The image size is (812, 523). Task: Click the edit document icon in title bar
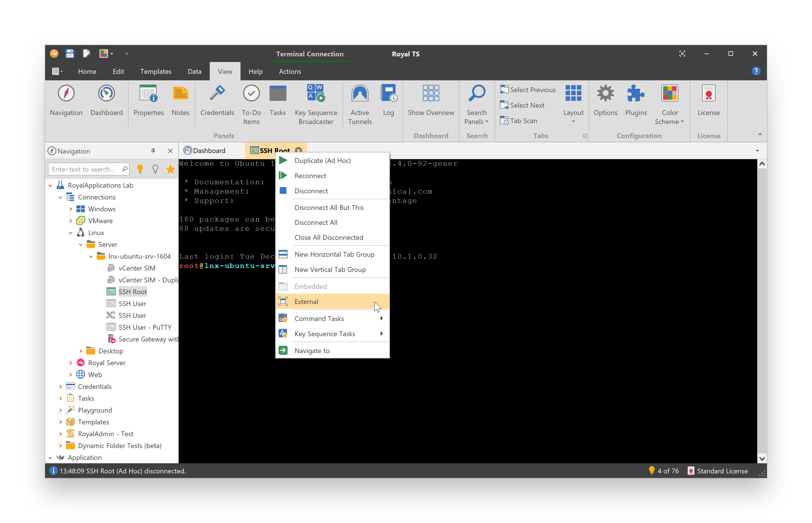(87, 54)
